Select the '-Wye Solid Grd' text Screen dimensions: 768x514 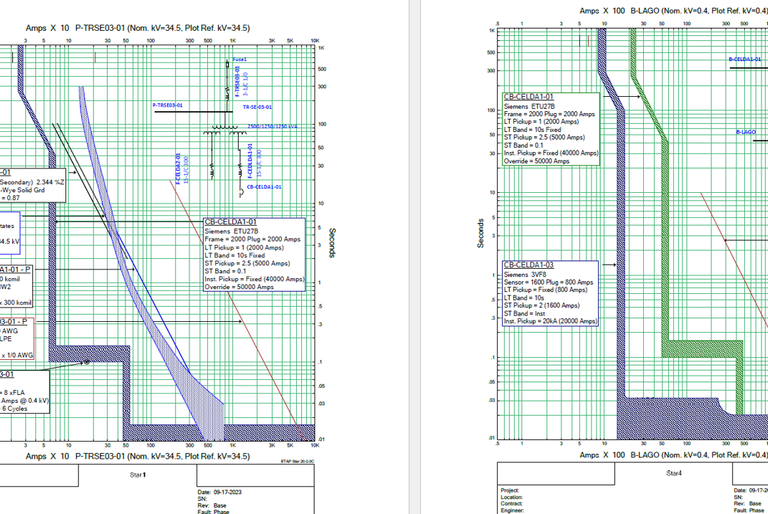click(22, 190)
